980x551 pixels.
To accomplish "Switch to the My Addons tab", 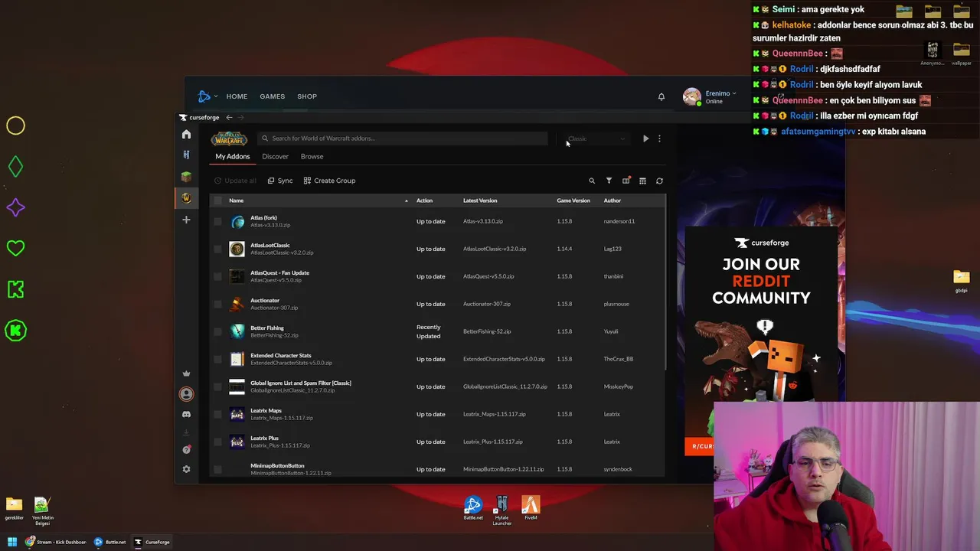I will 233,156.
